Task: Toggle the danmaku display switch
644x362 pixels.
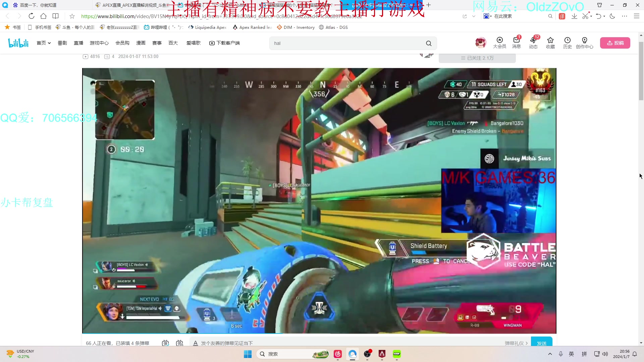Action: coord(165,343)
